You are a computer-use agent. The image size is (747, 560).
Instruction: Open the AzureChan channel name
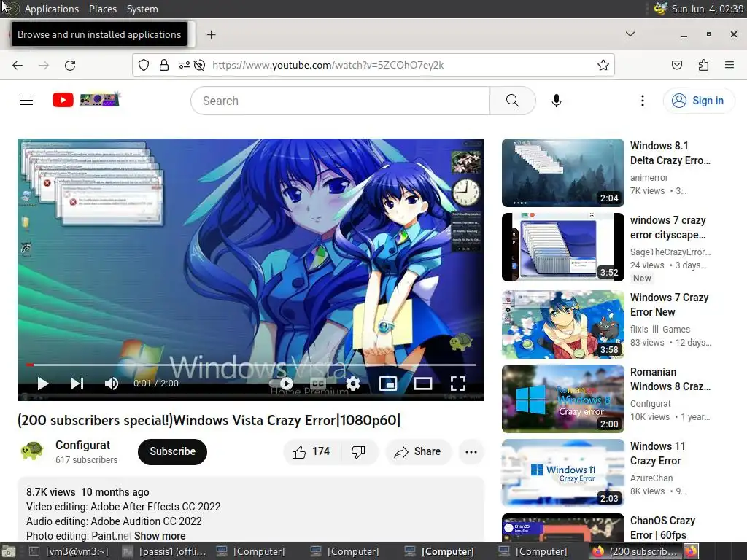pyautogui.click(x=651, y=478)
